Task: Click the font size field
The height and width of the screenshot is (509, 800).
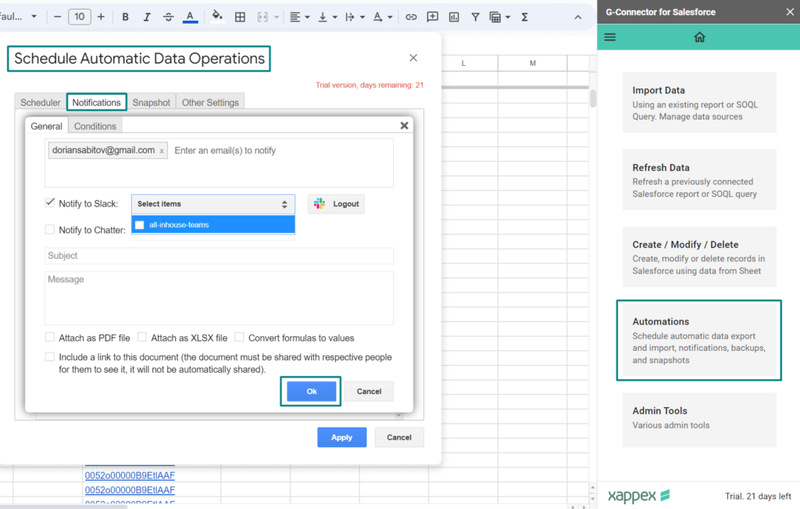Action: click(80, 17)
